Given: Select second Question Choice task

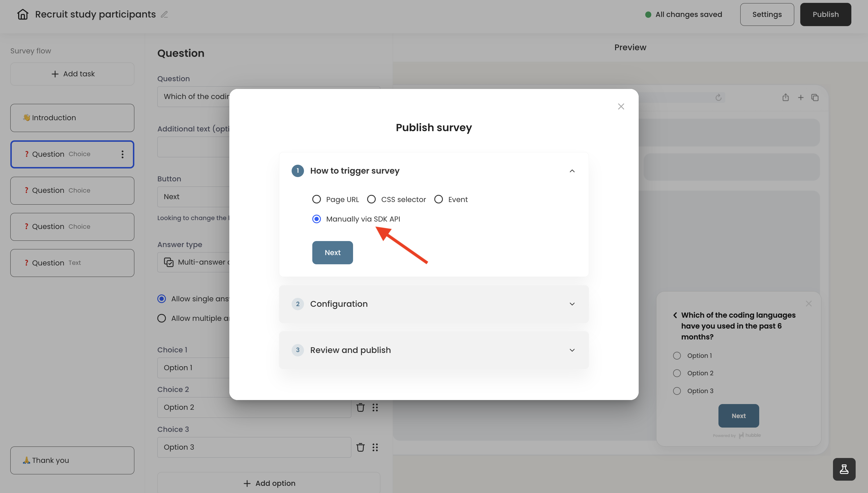Looking at the screenshot, I should click(72, 191).
